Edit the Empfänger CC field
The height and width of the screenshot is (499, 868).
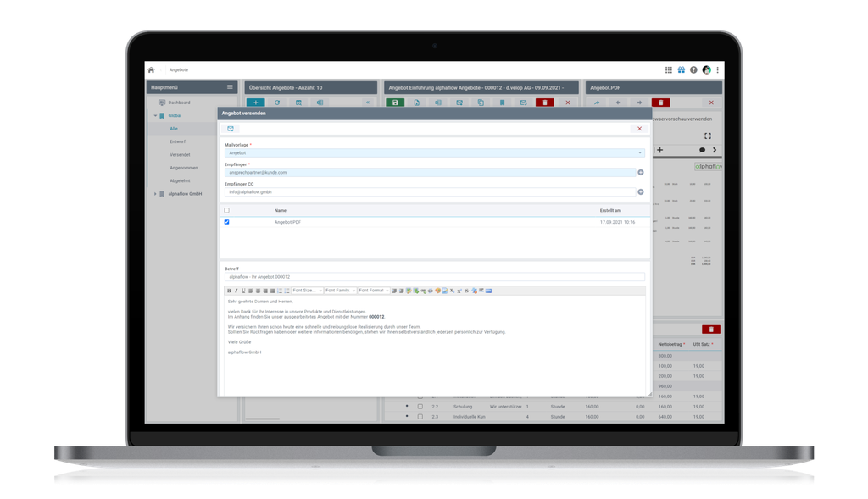[430, 192]
